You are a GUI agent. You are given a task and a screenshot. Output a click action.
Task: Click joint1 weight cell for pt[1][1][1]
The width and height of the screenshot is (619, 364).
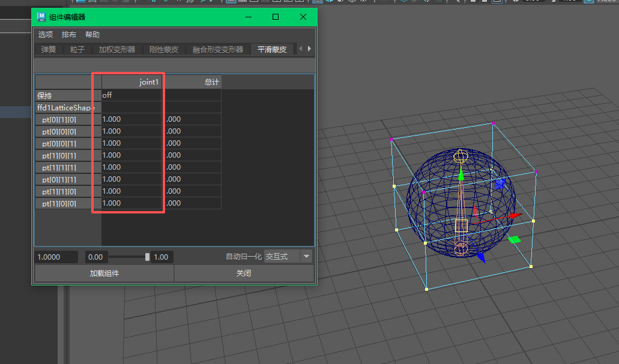(x=131, y=167)
